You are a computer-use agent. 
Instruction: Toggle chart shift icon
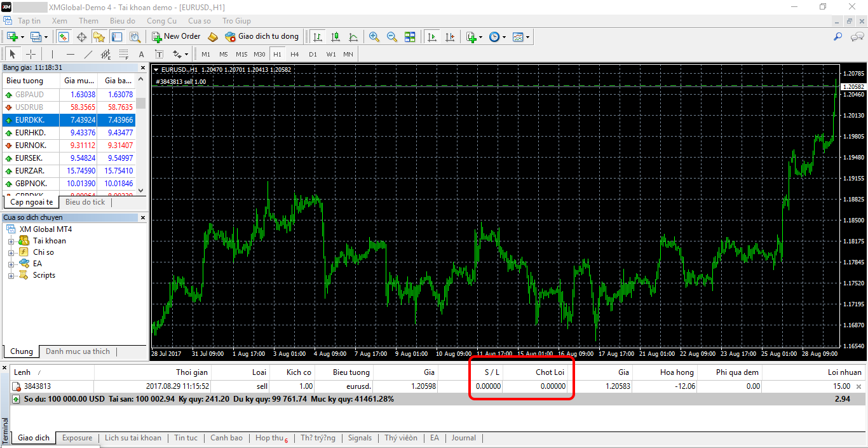451,37
